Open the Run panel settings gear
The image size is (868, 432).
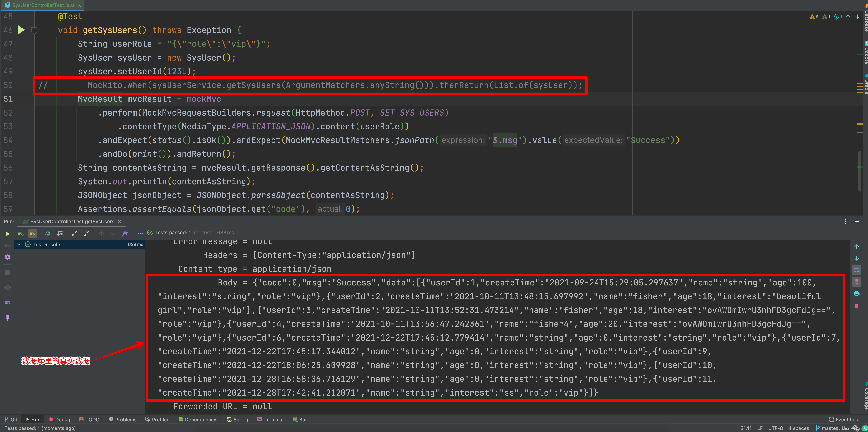(x=7, y=257)
